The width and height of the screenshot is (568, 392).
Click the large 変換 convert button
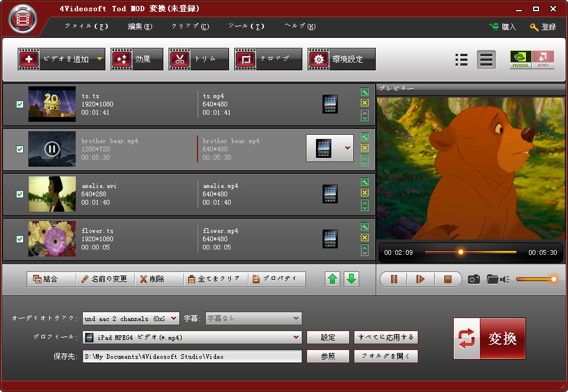coord(489,338)
